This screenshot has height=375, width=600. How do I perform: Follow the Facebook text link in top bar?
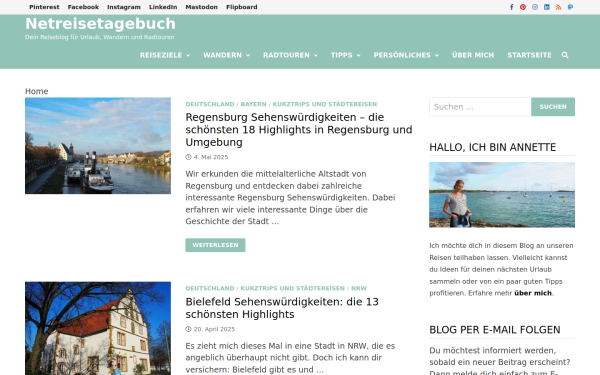click(83, 7)
